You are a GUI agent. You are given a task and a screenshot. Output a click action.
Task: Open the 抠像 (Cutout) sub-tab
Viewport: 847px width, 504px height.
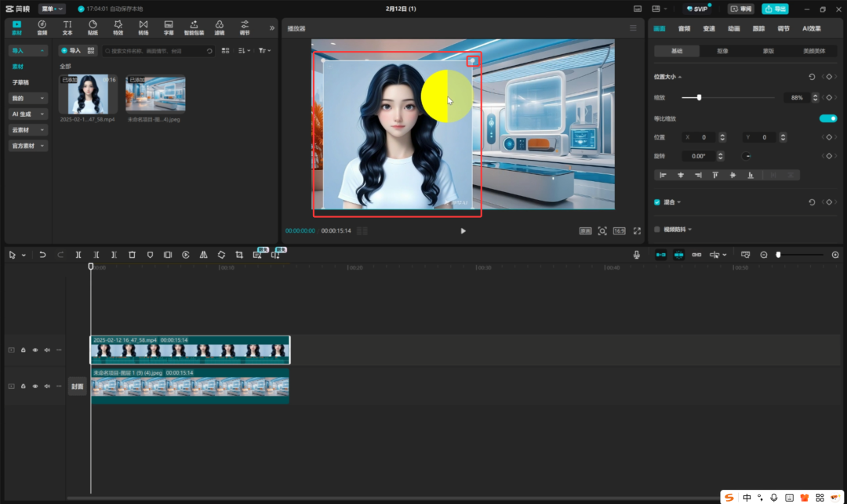722,51
